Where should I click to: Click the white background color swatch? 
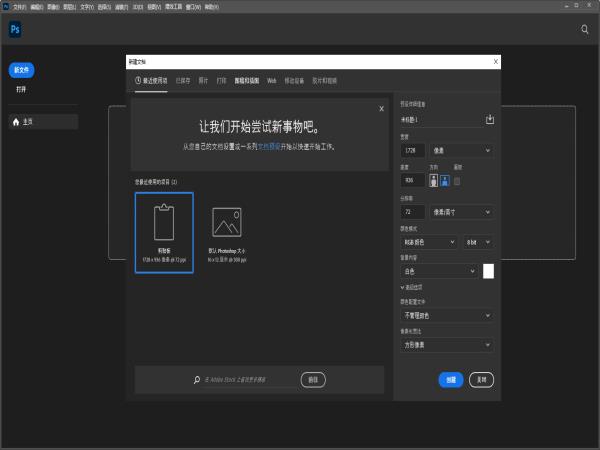pos(488,271)
